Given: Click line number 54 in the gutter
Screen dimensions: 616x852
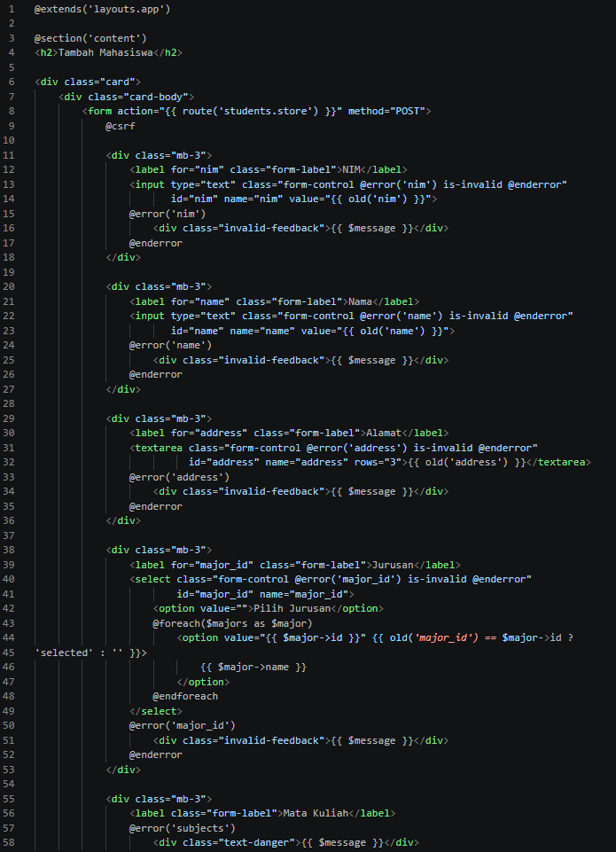Looking at the screenshot, I should click(8, 784).
